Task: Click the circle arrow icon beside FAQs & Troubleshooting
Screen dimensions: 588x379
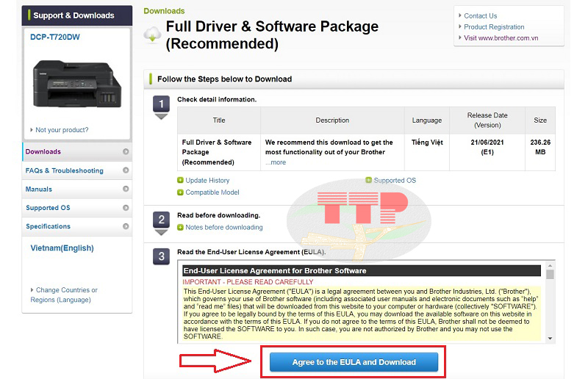Action: 126,170
